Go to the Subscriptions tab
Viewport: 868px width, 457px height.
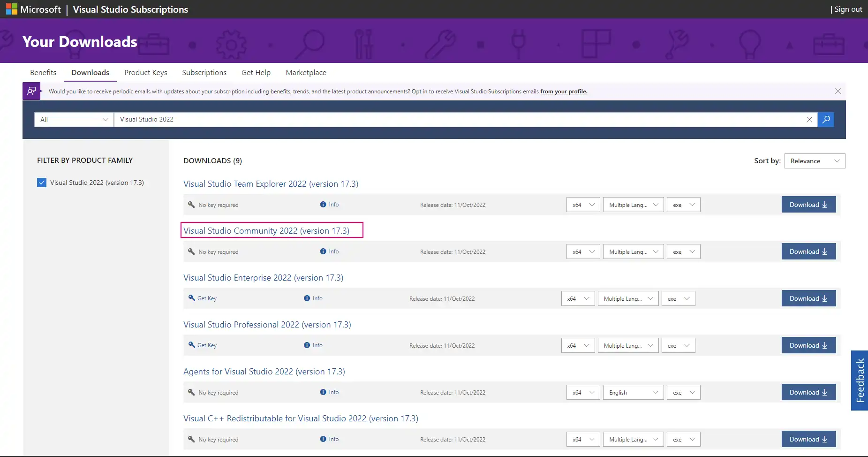coord(204,72)
